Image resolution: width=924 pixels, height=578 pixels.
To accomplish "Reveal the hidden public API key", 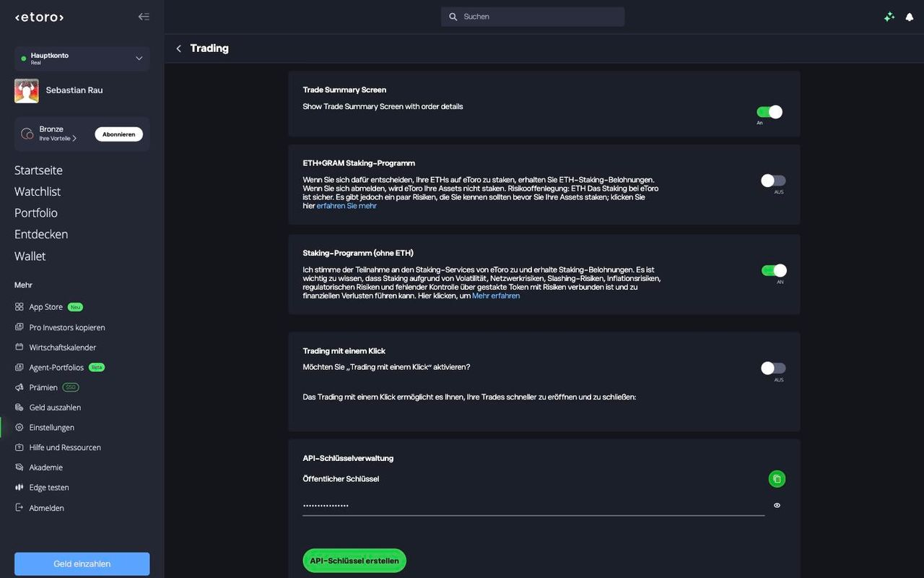I will tap(777, 506).
